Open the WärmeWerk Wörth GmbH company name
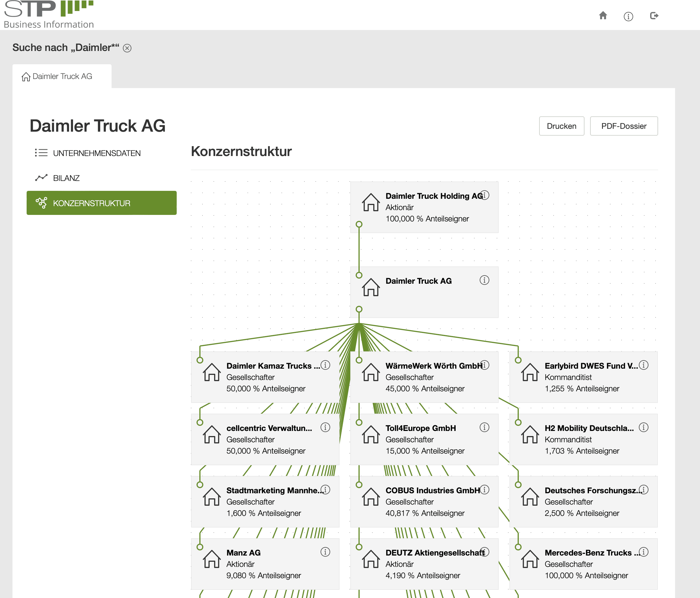Viewport: 700px width, 598px height. [x=434, y=366]
